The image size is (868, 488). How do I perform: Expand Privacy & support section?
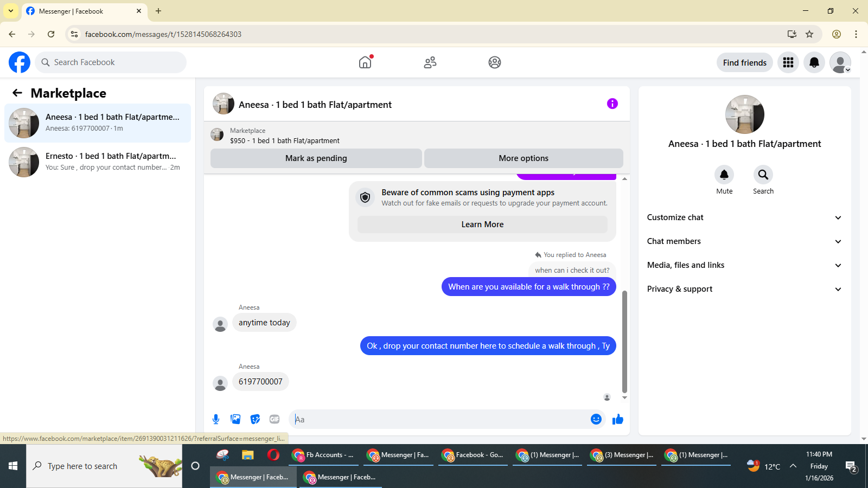point(745,289)
